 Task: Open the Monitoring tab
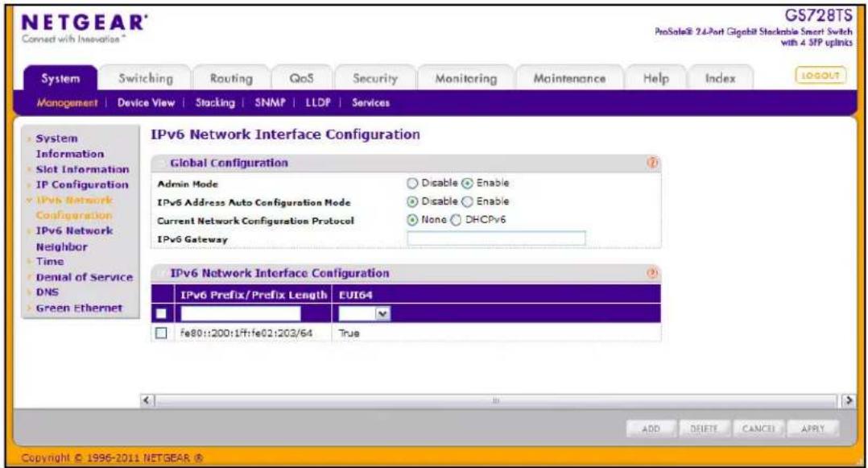[466, 79]
